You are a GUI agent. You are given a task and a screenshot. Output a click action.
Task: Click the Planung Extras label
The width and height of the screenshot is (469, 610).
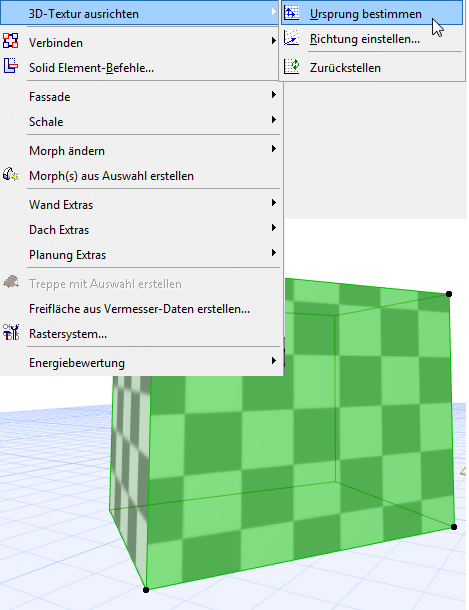(67, 255)
